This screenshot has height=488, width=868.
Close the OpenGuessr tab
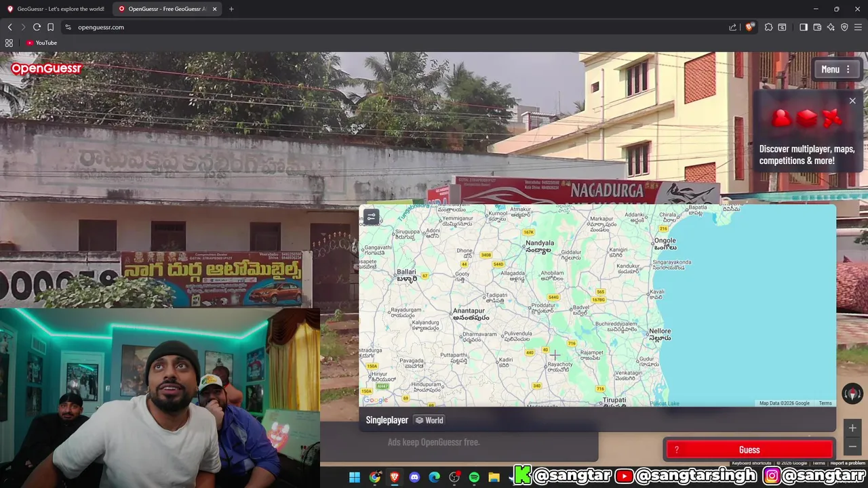point(215,9)
